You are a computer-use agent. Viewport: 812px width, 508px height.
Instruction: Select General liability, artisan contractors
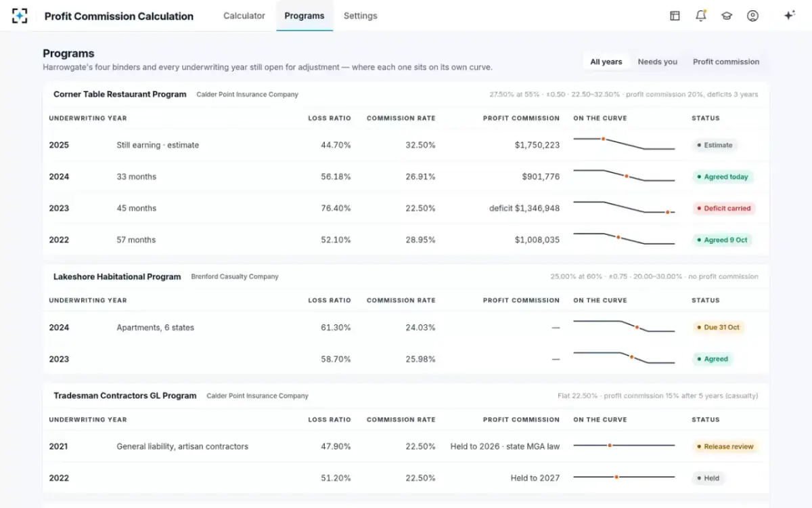[182, 446]
